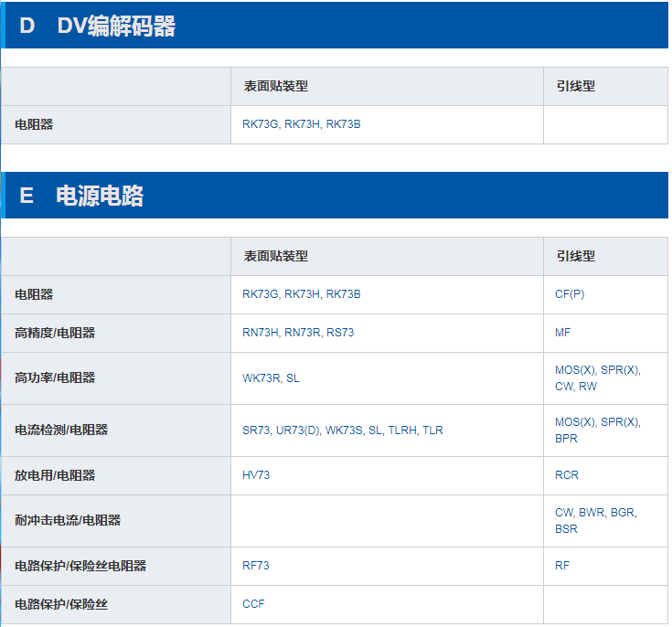
Task: Select the 高功率/电阻器 row label
Action: (x=55, y=378)
